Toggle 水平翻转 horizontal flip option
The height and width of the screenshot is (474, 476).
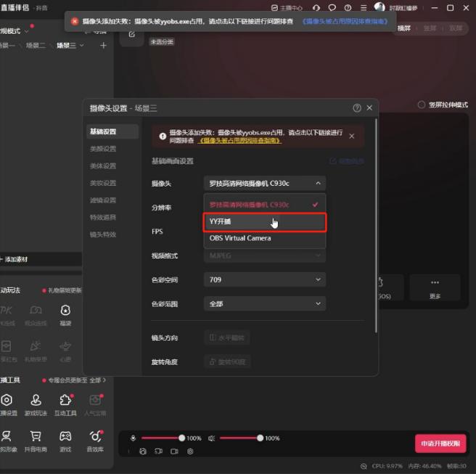(227, 338)
